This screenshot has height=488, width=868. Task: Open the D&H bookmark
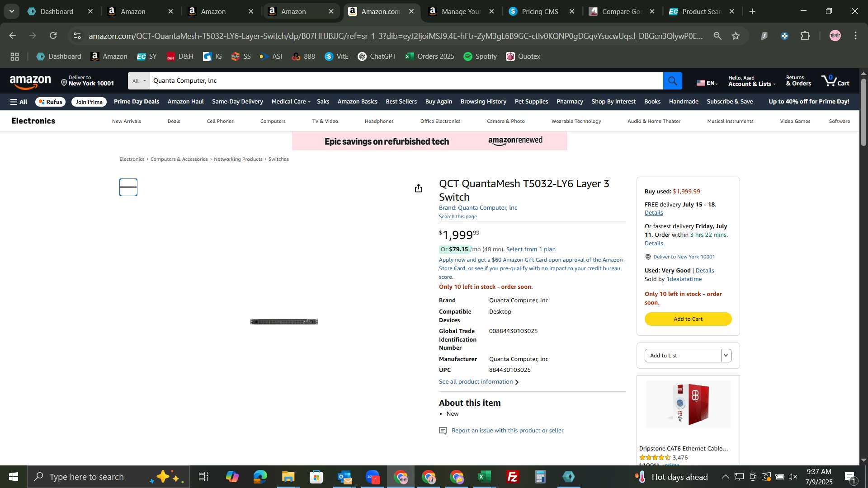coord(180,56)
